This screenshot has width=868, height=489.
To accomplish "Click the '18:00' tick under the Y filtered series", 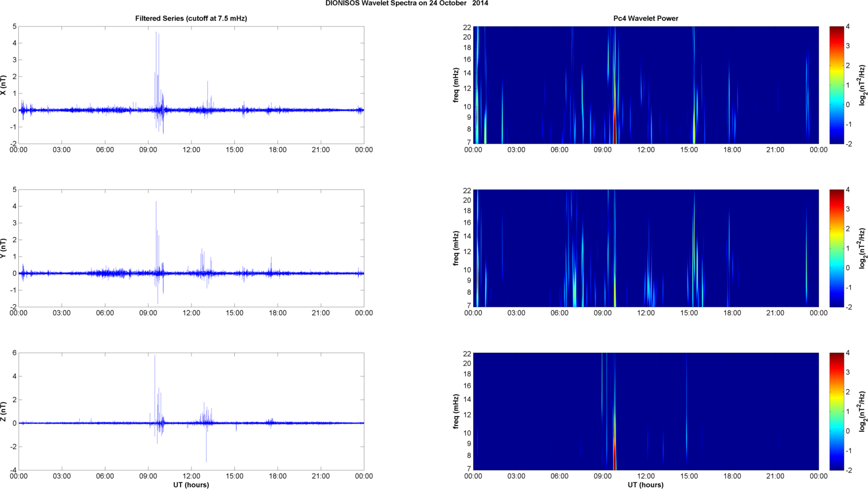I will tap(278, 313).
